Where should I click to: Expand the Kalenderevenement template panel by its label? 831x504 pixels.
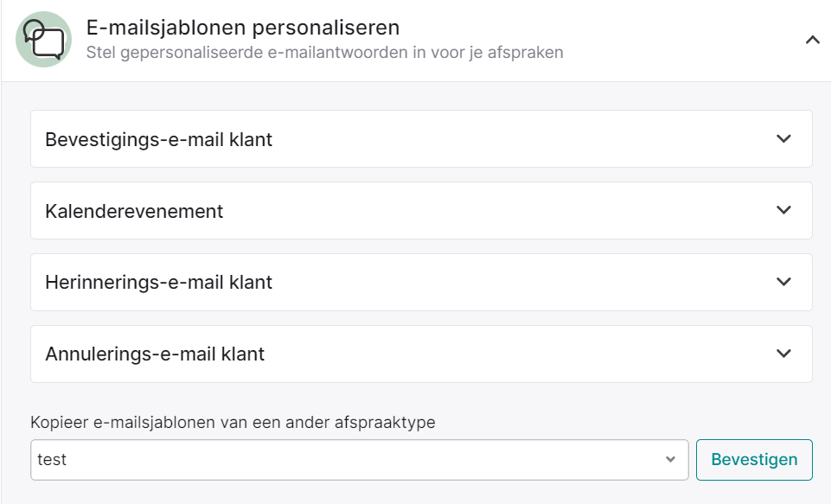[x=134, y=211]
